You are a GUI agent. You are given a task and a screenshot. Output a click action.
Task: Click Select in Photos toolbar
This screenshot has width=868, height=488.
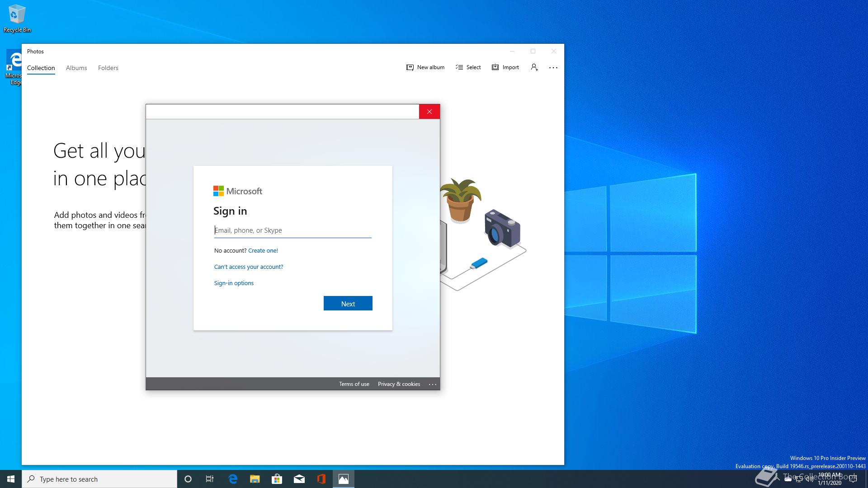468,67
